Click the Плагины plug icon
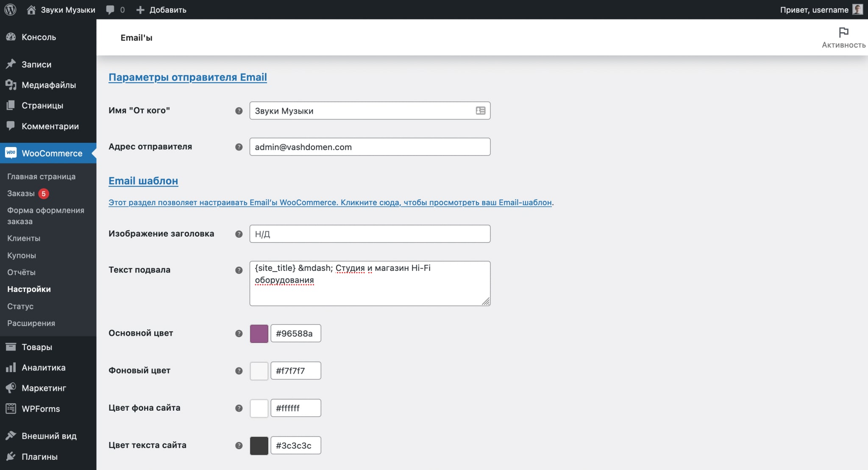The width and height of the screenshot is (868, 470). click(x=11, y=456)
